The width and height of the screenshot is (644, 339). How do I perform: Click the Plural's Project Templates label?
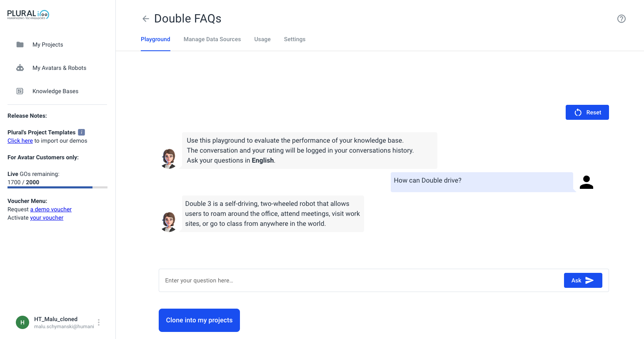(x=42, y=132)
